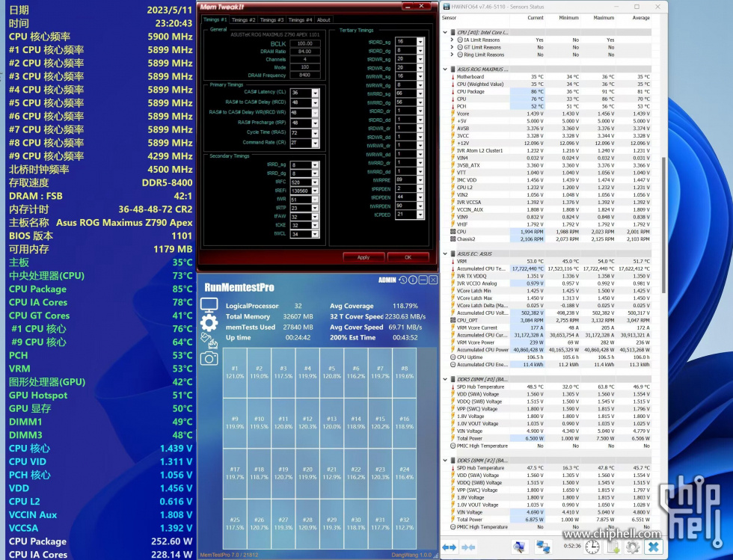The height and width of the screenshot is (560, 733).
Task: Open Cycle Time (tRAS) dropdown
Action: click(315, 133)
